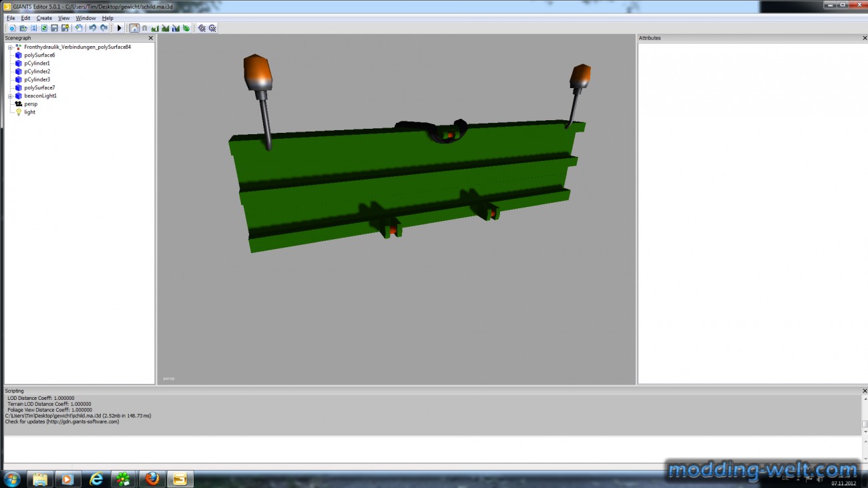Click the second gear settings toolbar icon
This screenshot has height=488, width=868.
coord(212,28)
